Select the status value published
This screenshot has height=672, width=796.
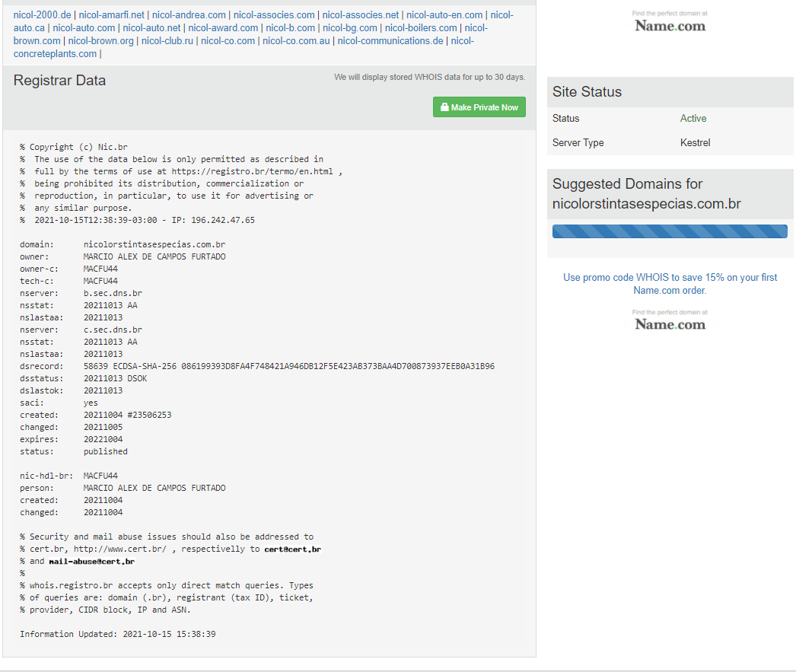coord(106,451)
